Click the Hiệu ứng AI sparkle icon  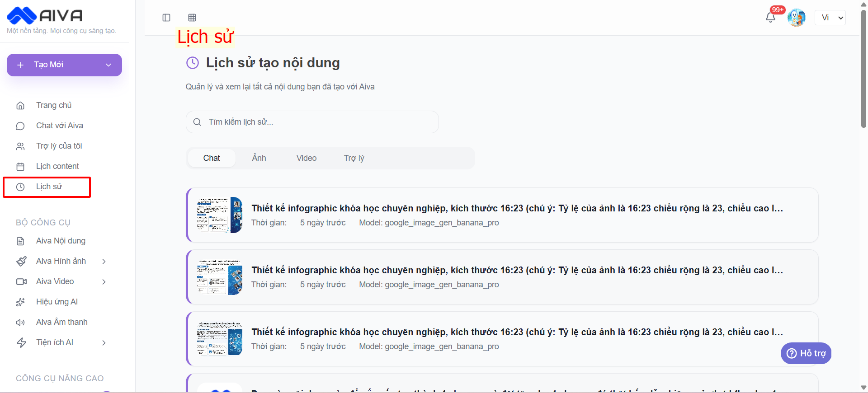[x=20, y=302]
